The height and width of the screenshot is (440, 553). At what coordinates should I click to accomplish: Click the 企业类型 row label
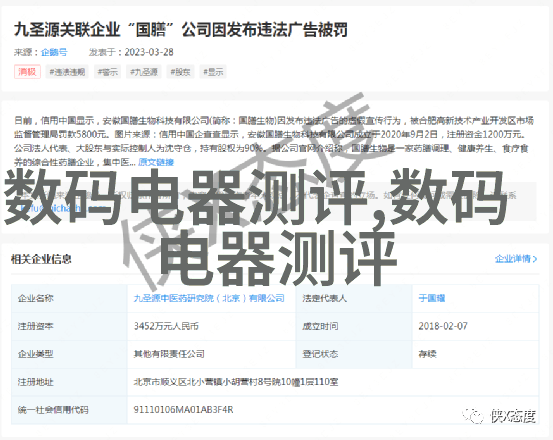pos(36,354)
